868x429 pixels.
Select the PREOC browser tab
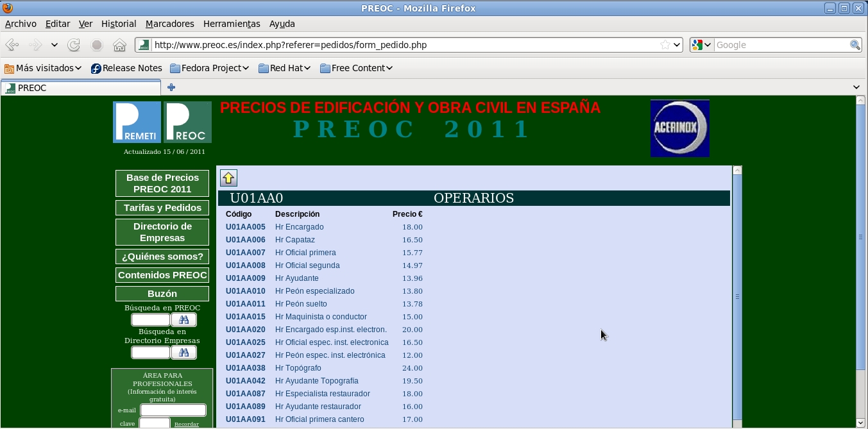(81, 88)
